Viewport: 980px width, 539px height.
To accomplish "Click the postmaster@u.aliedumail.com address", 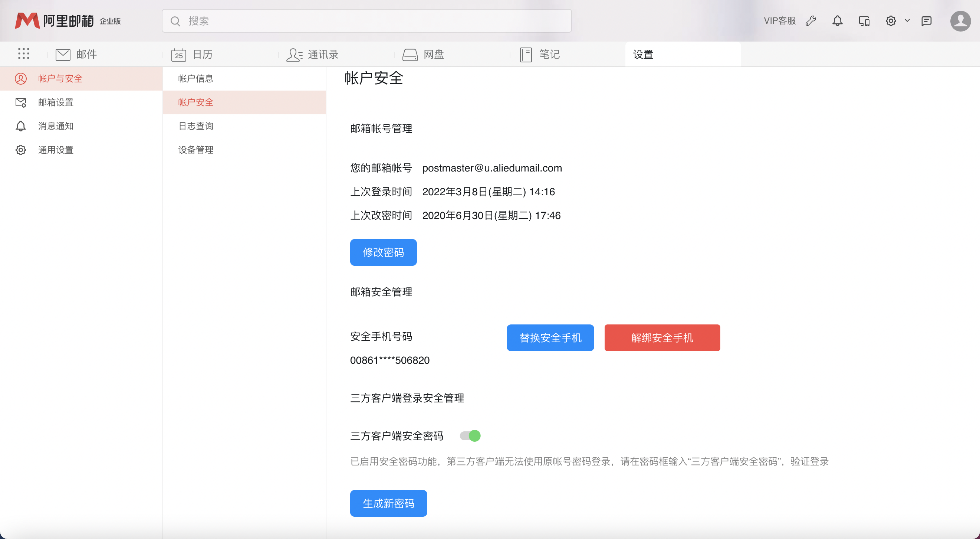I will [492, 168].
